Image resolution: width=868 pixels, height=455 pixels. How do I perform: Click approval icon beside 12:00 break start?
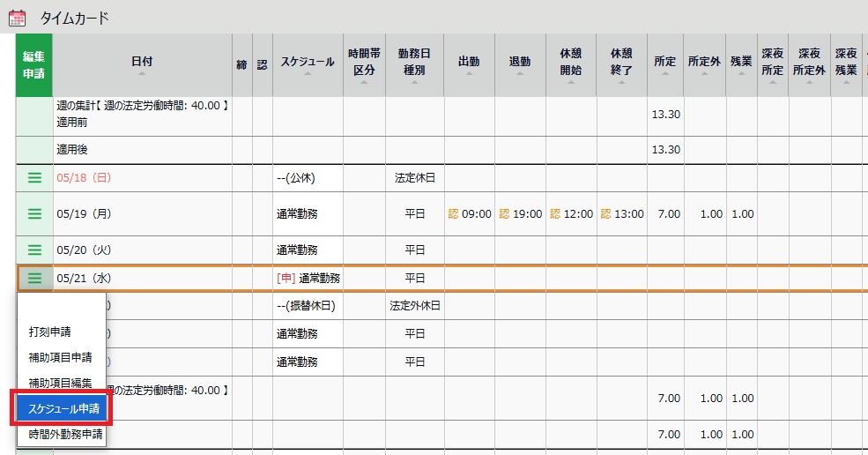click(555, 213)
